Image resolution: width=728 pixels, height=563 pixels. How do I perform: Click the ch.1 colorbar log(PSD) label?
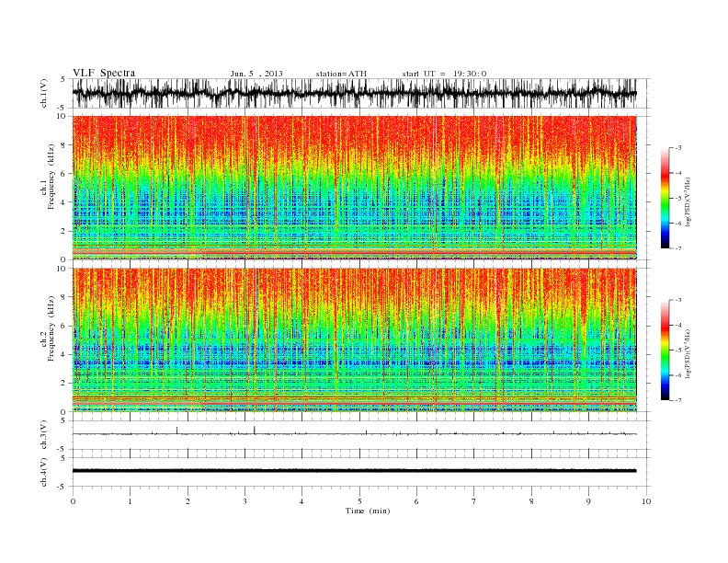point(688,202)
